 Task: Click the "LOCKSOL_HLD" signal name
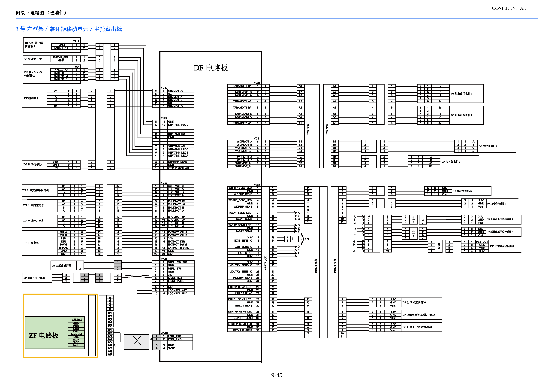click(178, 294)
